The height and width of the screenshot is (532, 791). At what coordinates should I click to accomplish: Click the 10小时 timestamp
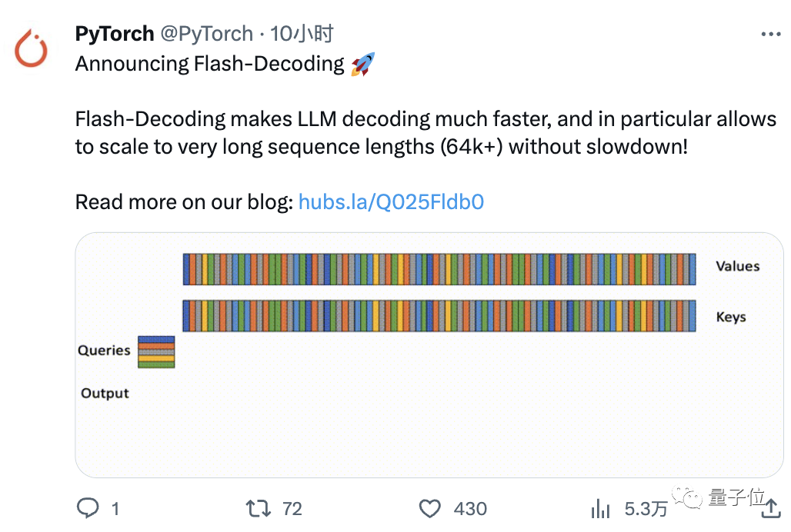pos(302,34)
